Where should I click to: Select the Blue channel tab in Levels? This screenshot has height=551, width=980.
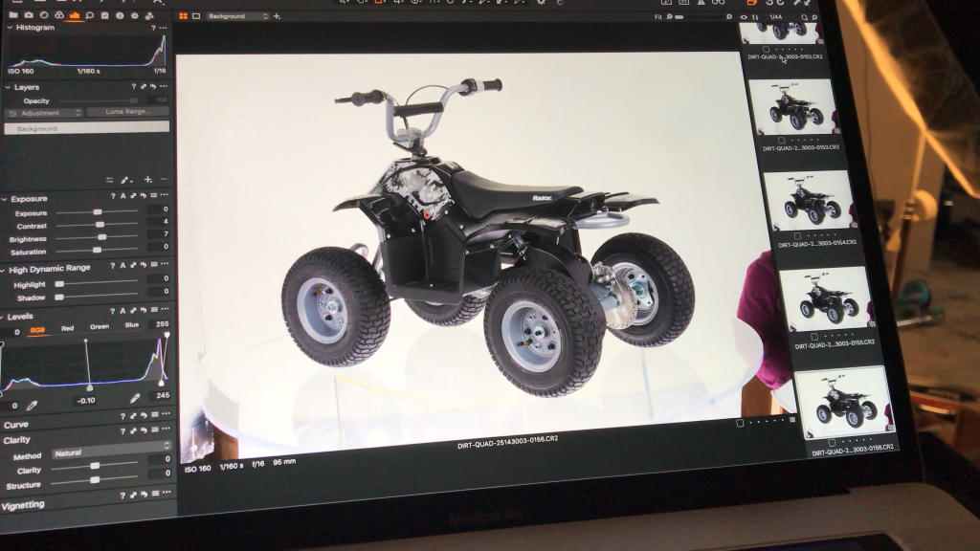(131, 325)
